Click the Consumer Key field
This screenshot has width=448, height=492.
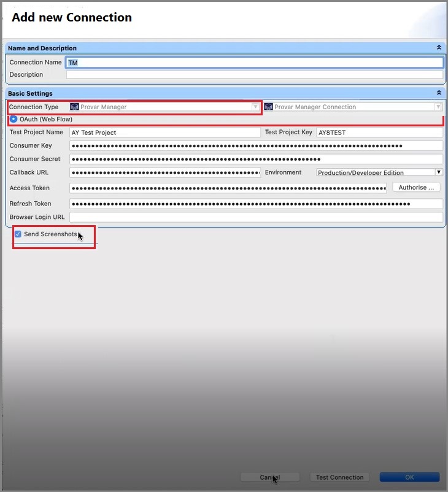(x=256, y=145)
